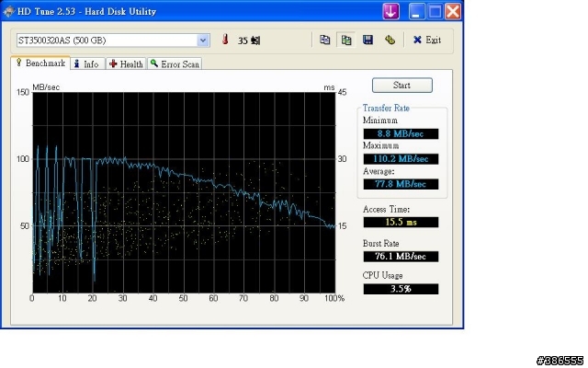The height and width of the screenshot is (368, 588).
Task: Copy screenshot to clipboard icon
Action: [x=346, y=40]
